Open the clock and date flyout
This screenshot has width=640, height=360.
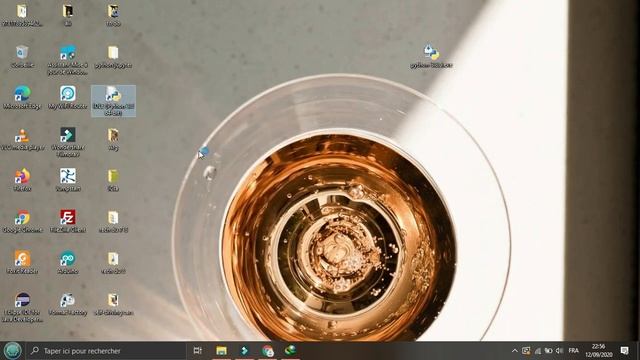(598, 351)
